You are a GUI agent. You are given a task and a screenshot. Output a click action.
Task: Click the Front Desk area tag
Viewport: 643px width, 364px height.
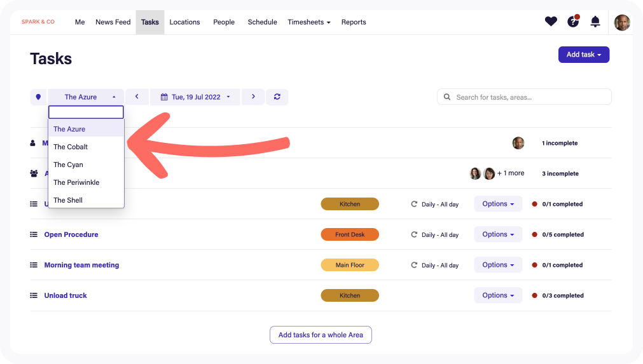(x=350, y=234)
